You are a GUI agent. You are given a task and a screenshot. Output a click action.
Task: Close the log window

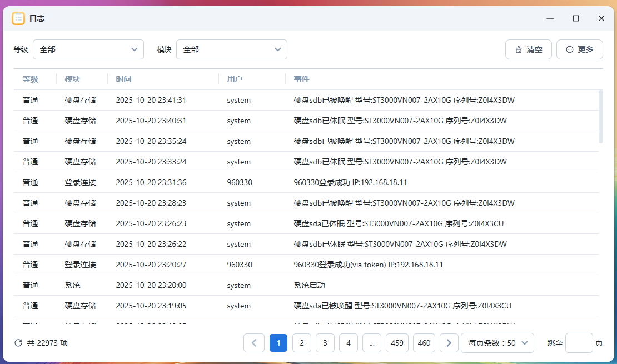coord(601,18)
